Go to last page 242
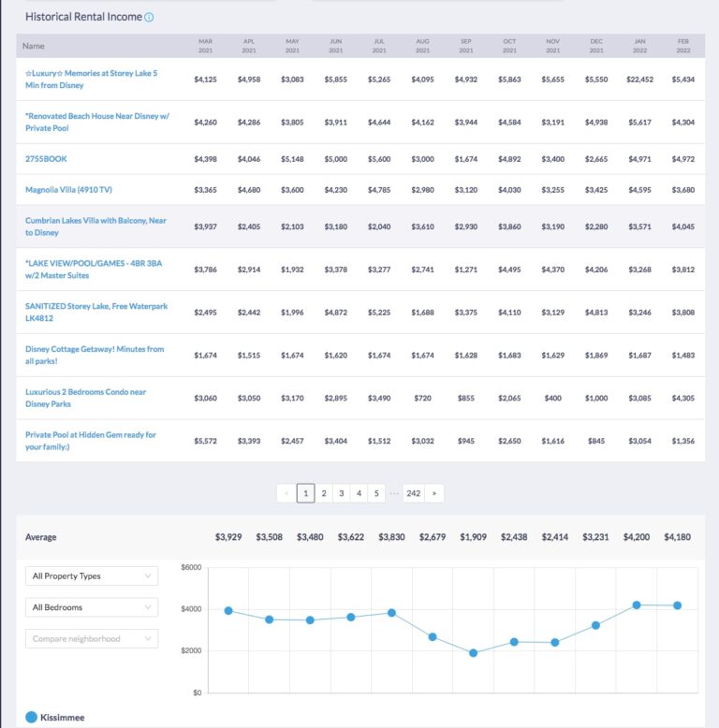Screen dimensions: 719x728 [413, 492]
